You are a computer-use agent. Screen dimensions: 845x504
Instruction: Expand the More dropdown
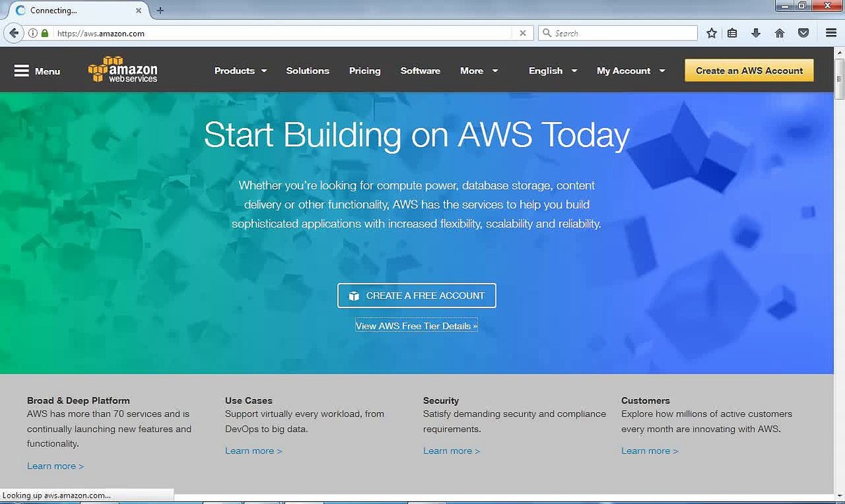tap(479, 71)
